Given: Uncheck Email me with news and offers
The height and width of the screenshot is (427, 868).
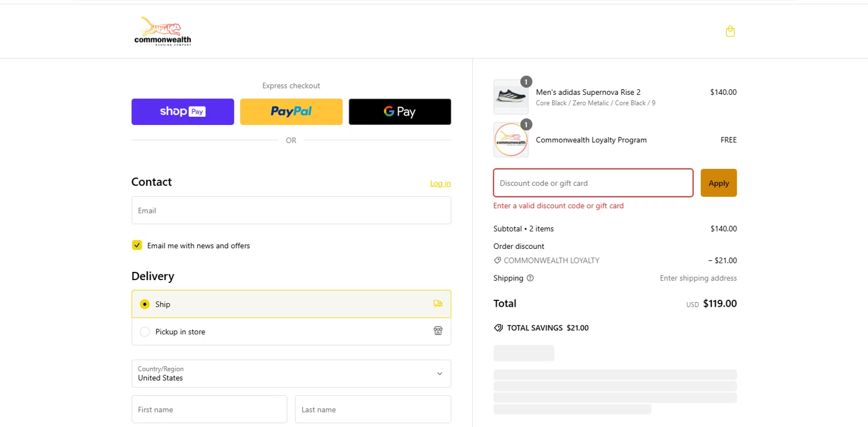Looking at the screenshot, I should pos(137,245).
